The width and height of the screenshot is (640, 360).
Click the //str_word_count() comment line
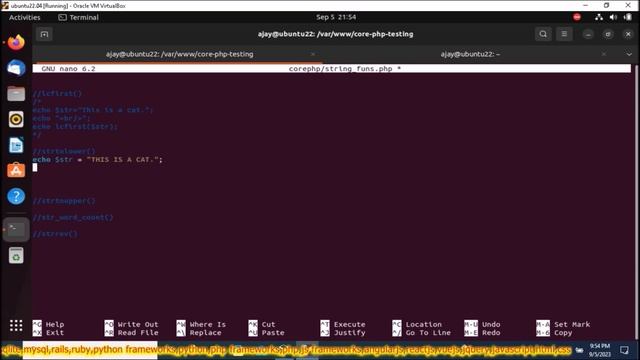pyautogui.click(x=73, y=218)
